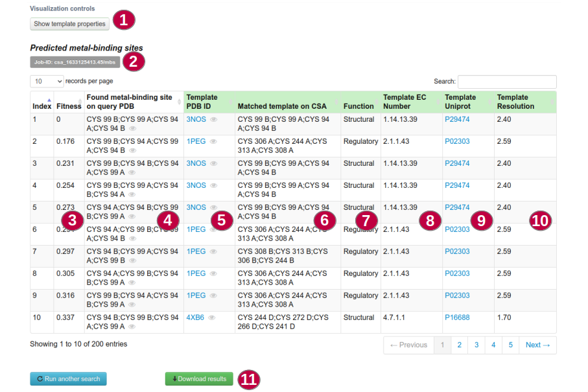Open the P29474 Uniprot link
This screenshot has height=392, width=588.
click(458, 119)
